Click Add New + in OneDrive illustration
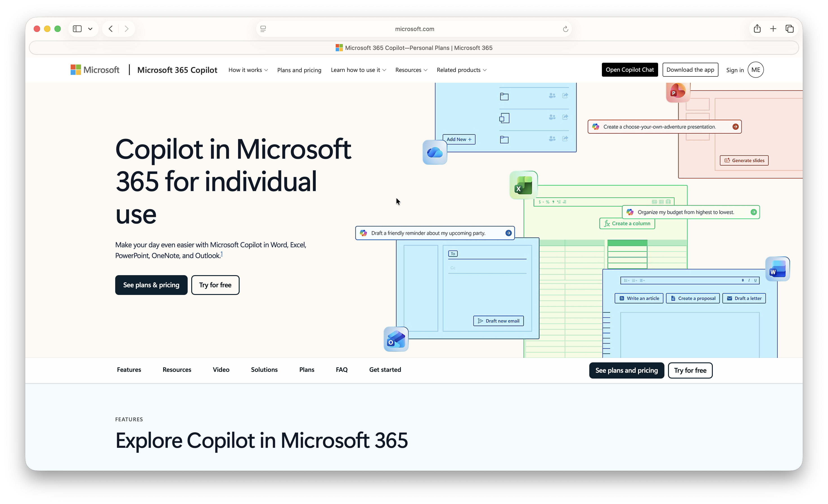This screenshot has width=828, height=504. coord(459,139)
